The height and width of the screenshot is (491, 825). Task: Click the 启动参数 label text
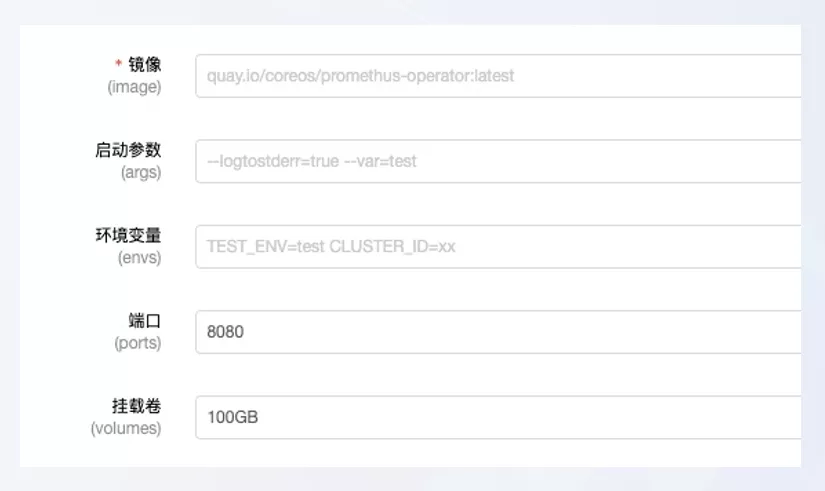128,149
